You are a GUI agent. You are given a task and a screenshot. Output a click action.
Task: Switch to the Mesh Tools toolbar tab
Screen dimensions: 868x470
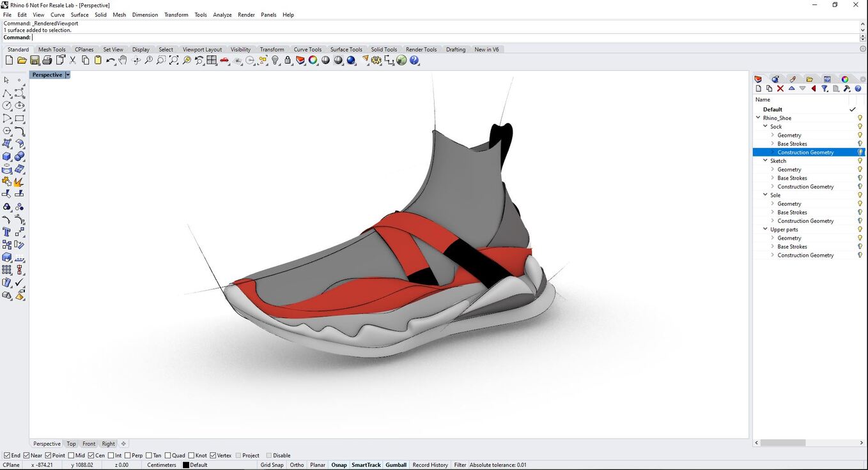point(52,49)
